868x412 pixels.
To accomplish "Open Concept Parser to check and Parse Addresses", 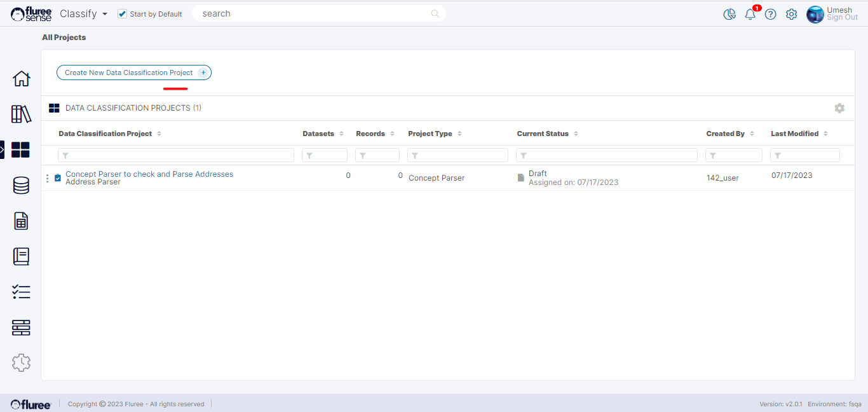I will click(x=149, y=174).
